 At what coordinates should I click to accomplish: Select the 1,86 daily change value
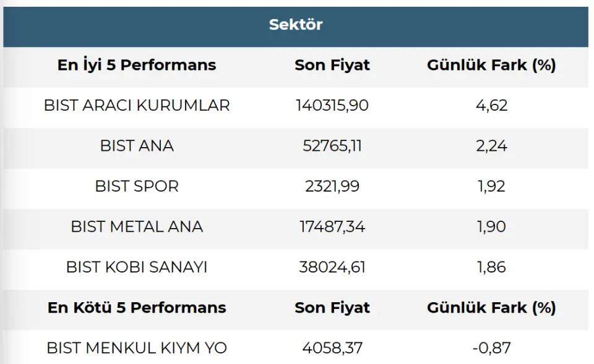click(491, 267)
